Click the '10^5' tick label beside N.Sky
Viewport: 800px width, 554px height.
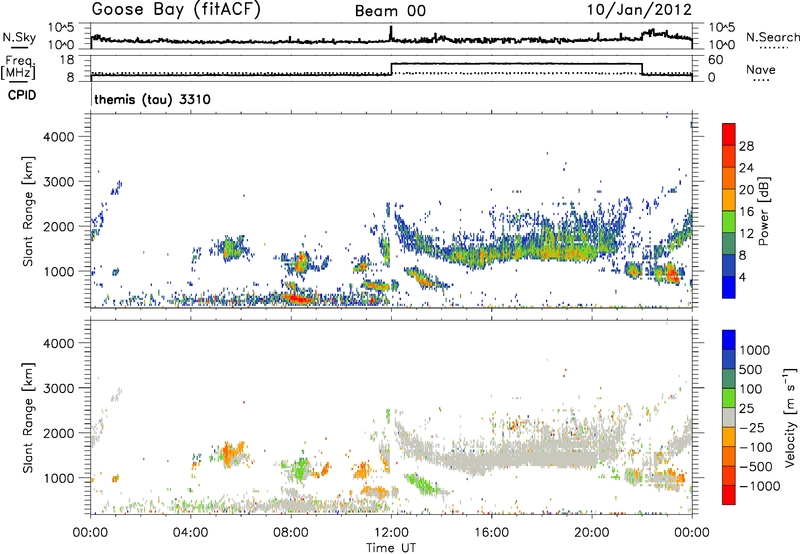tap(62, 28)
